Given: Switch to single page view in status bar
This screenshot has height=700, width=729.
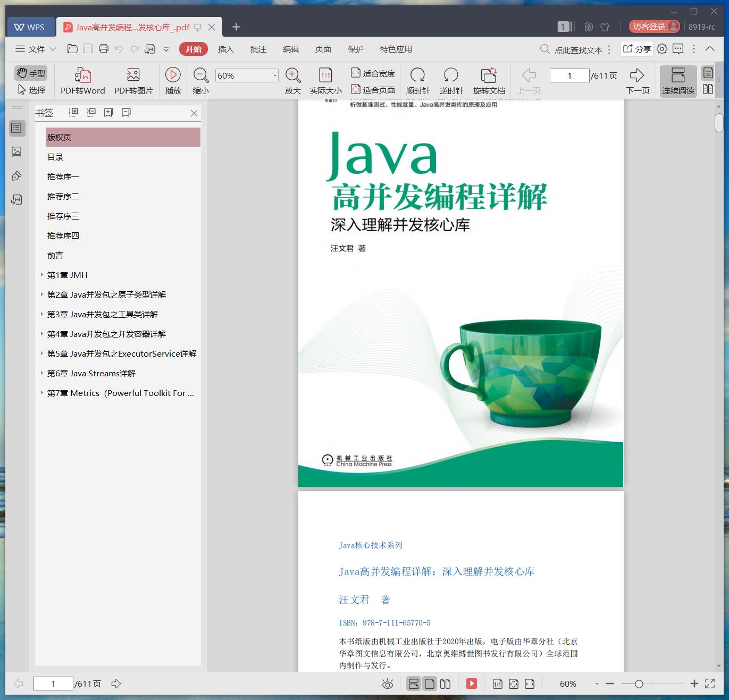Looking at the screenshot, I should (430, 684).
